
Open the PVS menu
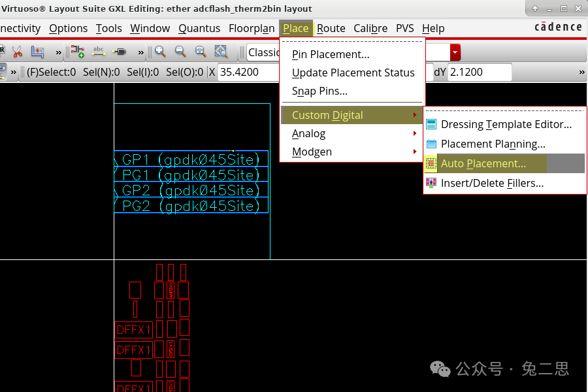pyautogui.click(x=405, y=28)
